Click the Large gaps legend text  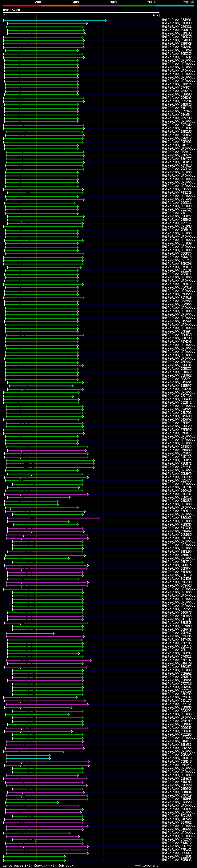pos(38,865)
